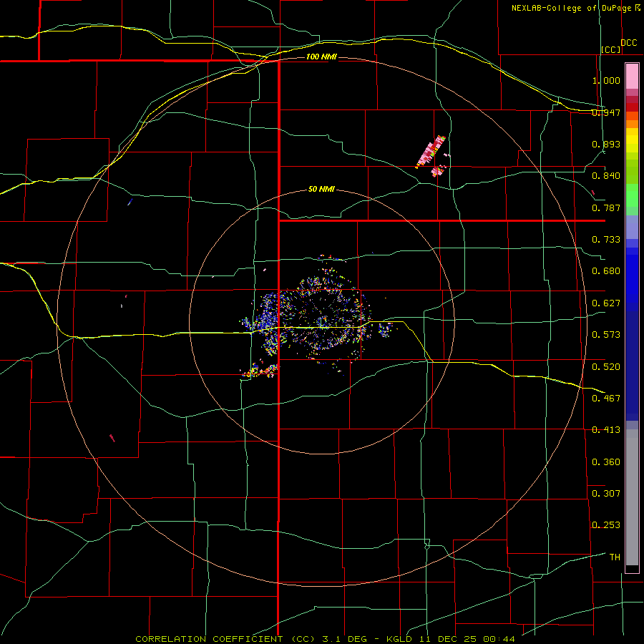
Task: Select the 0.413 scale value
Action: [606, 430]
